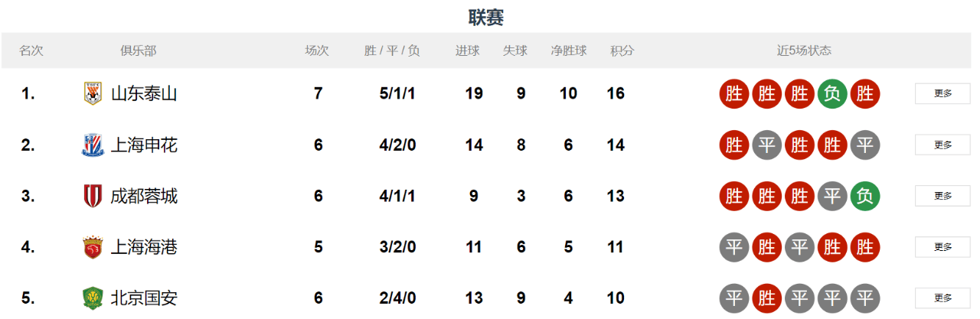Viewport: 980px width, 319px height.
Task: Click the Chengdu Rongcheng club badge
Action: point(93,196)
